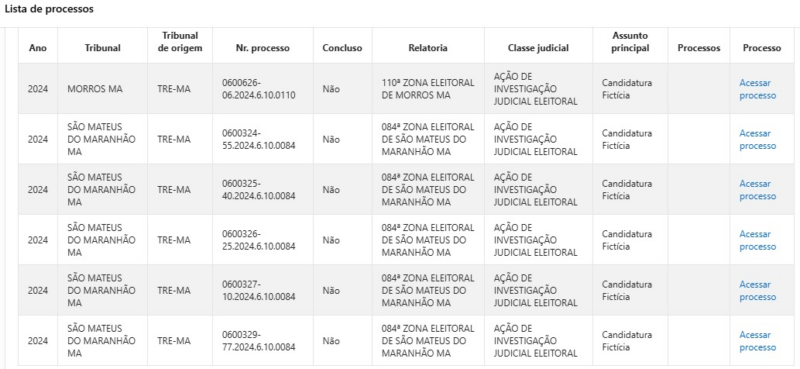Open Acessar processo link for MORROS MA row
The height and width of the screenshot is (369, 800).
758,89
